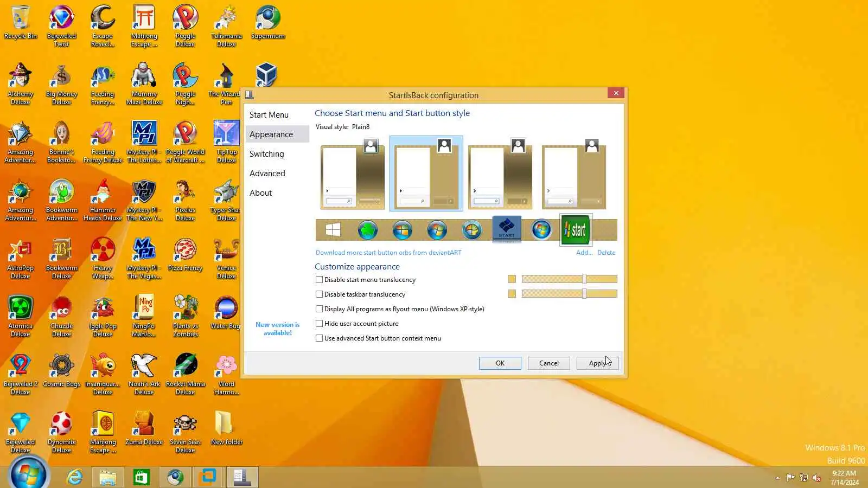Confirm settings with the OK button
Image resolution: width=868 pixels, height=488 pixels.
coord(500,363)
